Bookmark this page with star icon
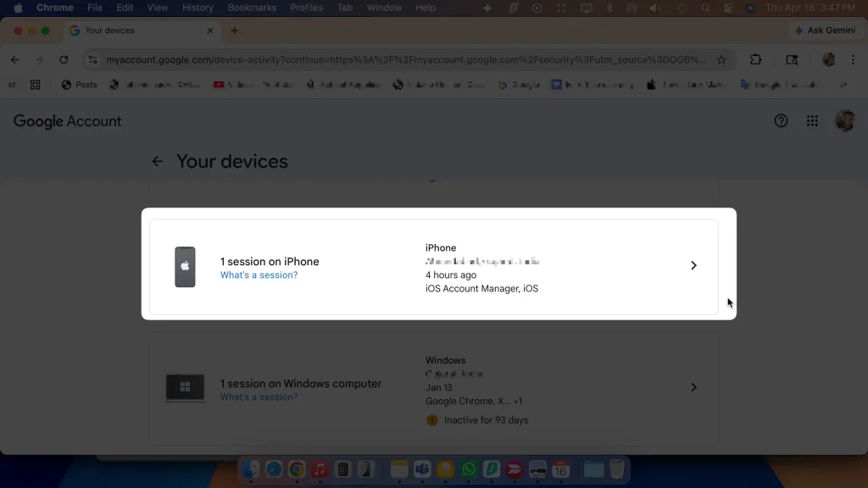 [721, 60]
